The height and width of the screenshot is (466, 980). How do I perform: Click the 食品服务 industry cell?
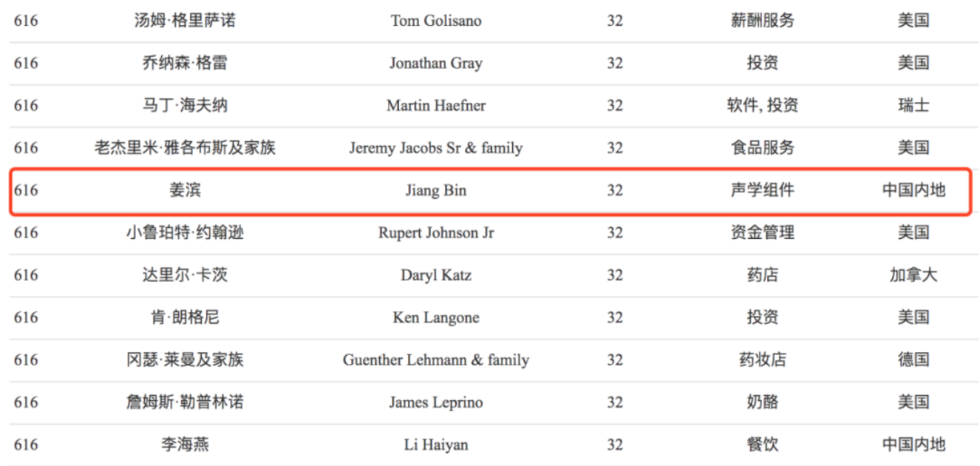(x=762, y=148)
